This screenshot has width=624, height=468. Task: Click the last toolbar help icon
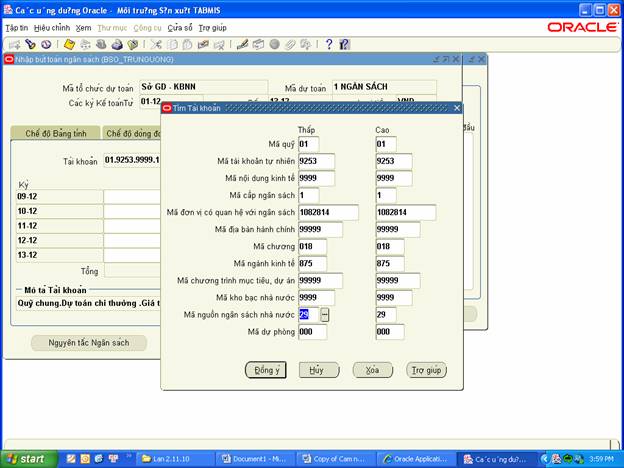coord(345,44)
